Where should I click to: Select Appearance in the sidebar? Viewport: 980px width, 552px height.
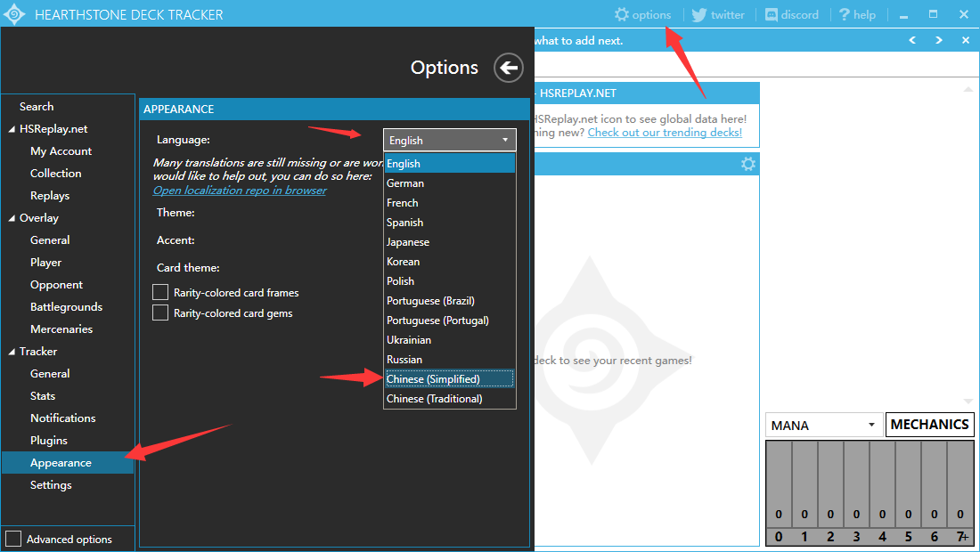click(x=68, y=463)
